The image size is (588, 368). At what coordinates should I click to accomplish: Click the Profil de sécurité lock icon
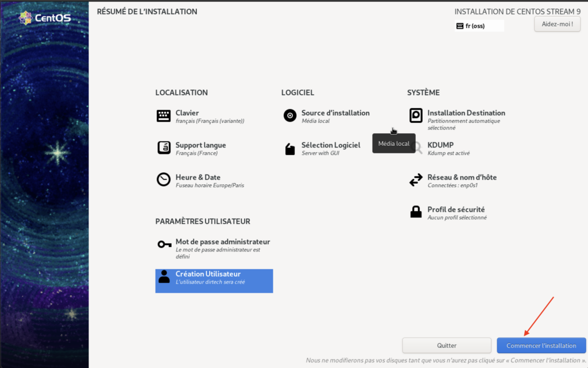(416, 212)
